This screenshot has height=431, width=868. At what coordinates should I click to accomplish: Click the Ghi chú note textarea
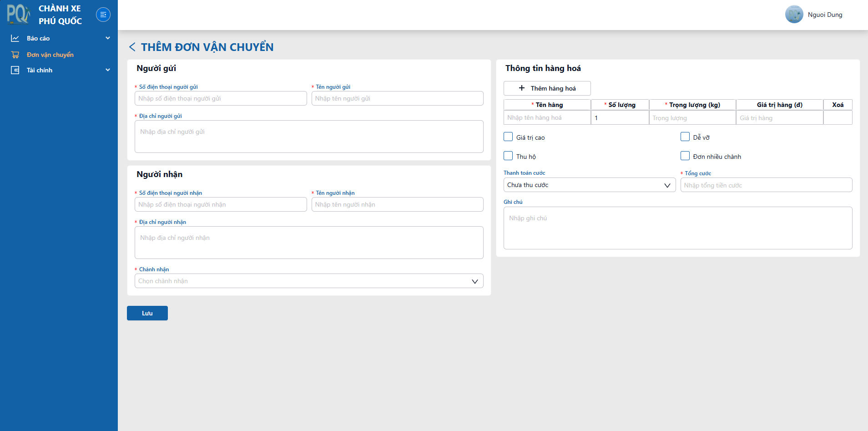678,228
